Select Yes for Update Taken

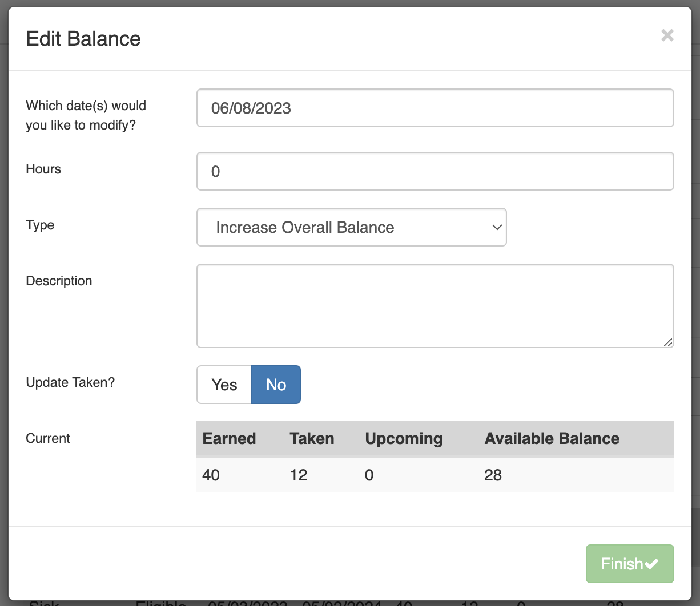(x=224, y=385)
